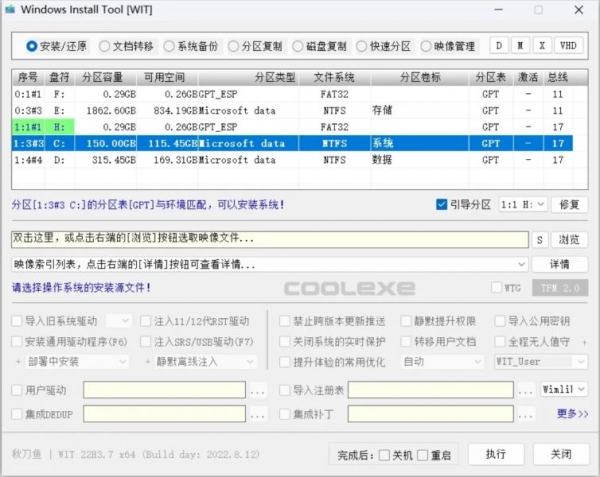Check 关机 after completion
This screenshot has height=477, width=600.
pyautogui.click(x=384, y=455)
